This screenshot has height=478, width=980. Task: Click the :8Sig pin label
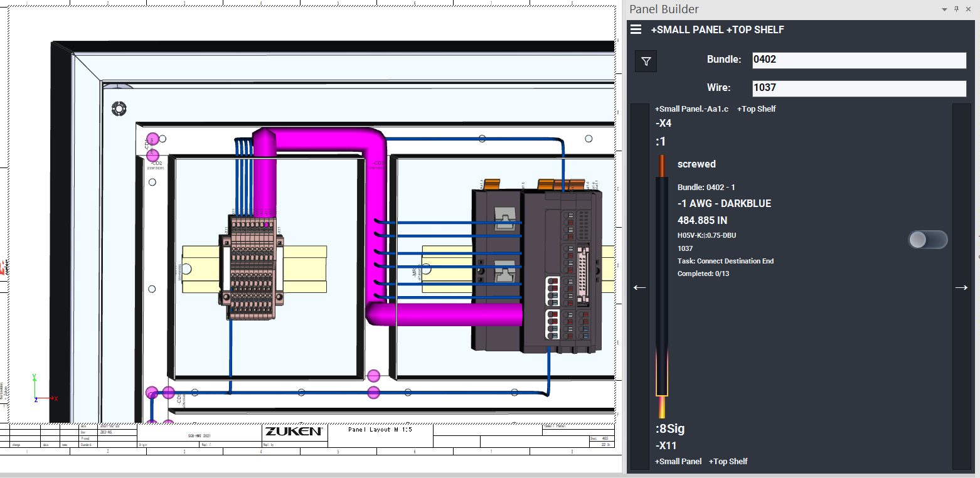point(669,429)
